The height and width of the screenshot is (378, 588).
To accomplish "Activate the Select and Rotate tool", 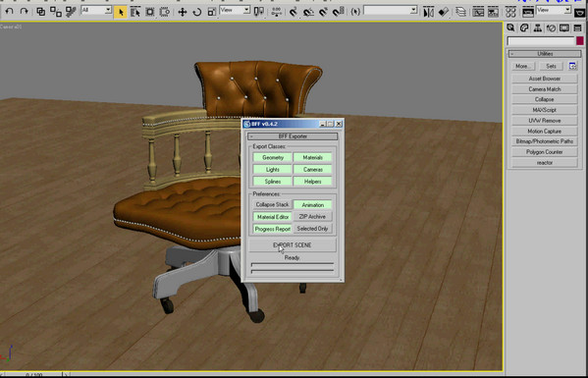I will coord(197,12).
